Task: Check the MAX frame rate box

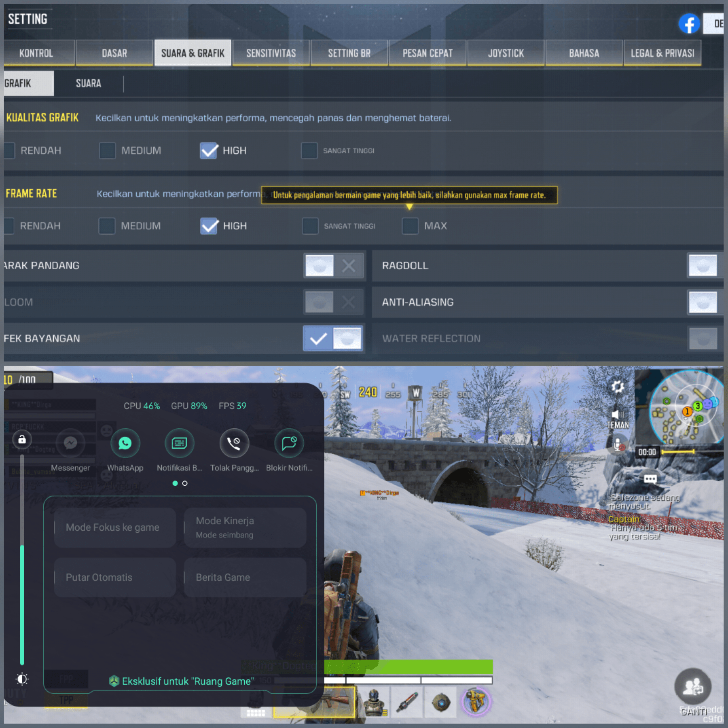Action: pyautogui.click(x=410, y=226)
